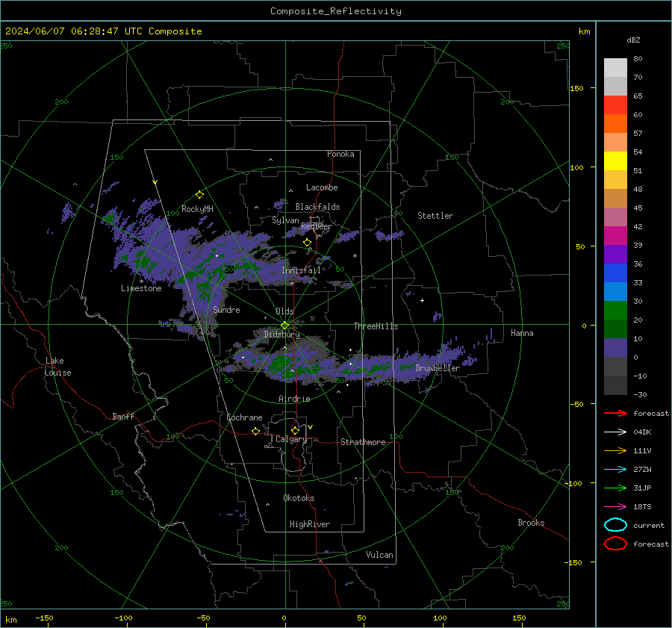Click the Lake Louise location label

(x=57, y=367)
